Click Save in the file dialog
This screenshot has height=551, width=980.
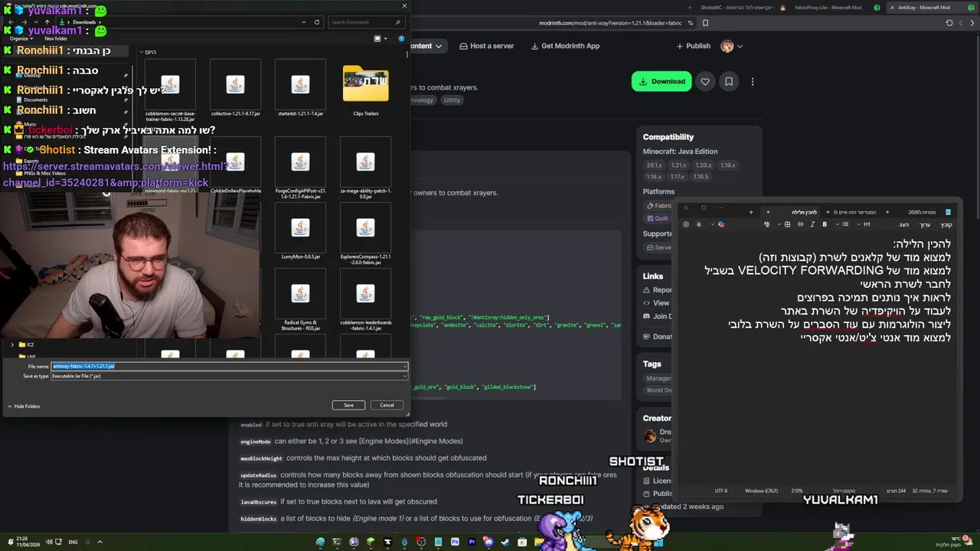(348, 405)
